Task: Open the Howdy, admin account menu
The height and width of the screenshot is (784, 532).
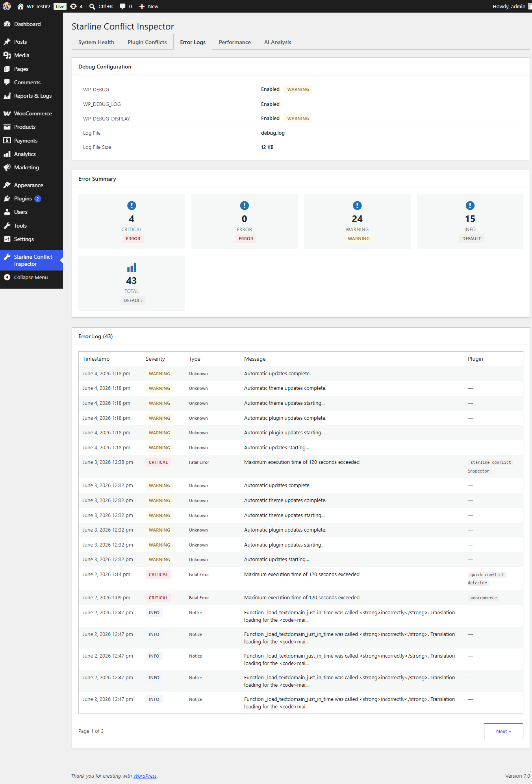Action: click(x=512, y=6)
